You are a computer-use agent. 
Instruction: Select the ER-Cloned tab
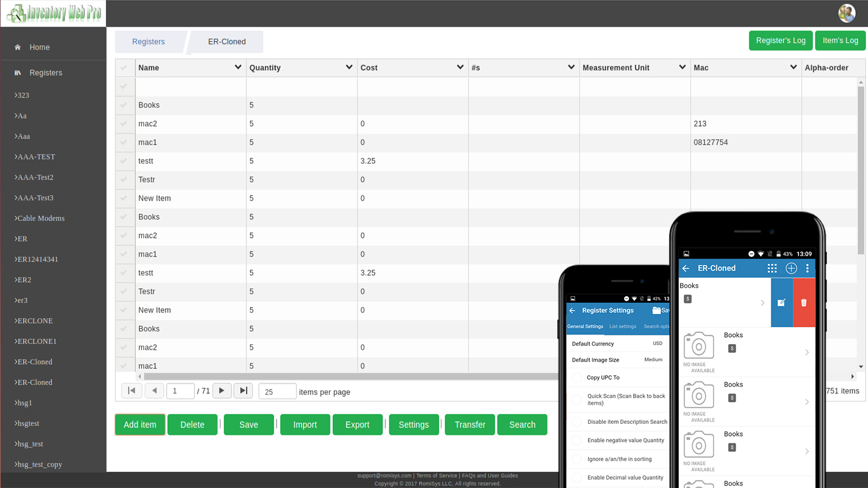227,42
